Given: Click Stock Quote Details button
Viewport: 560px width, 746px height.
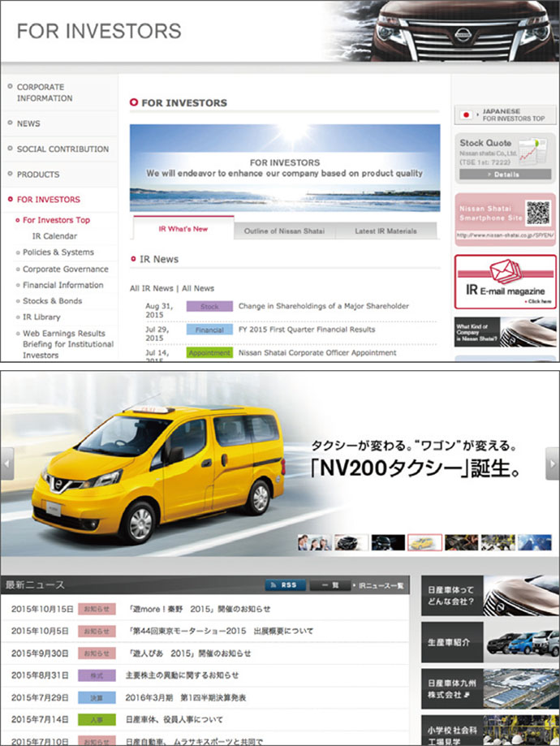Looking at the screenshot, I should [x=506, y=175].
